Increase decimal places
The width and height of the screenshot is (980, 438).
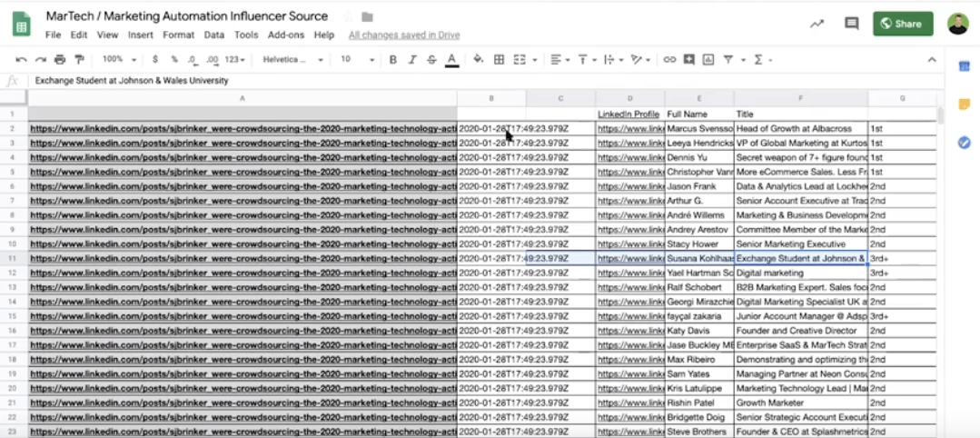click(x=213, y=59)
